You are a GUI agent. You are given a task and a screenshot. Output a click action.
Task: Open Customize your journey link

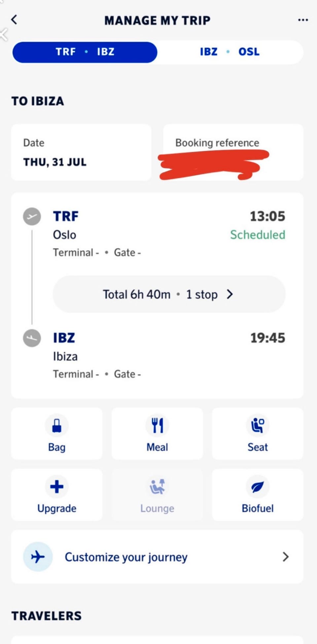pos(126,557)
